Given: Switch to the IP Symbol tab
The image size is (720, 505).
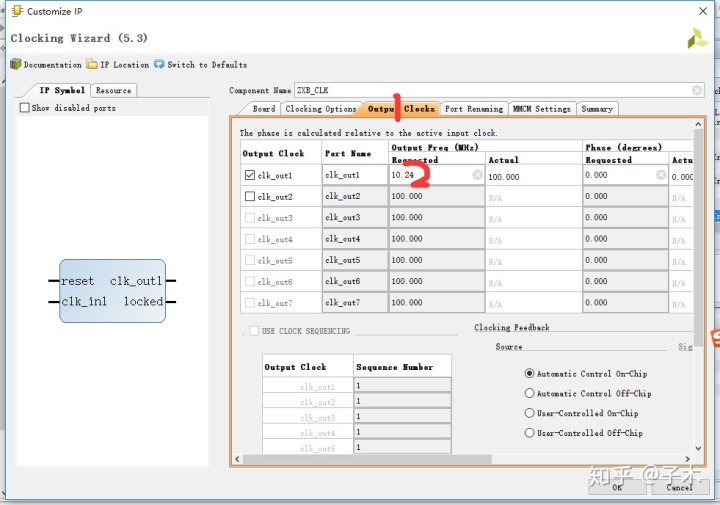Looking at the screenshot, I should (x=62, y=90).
